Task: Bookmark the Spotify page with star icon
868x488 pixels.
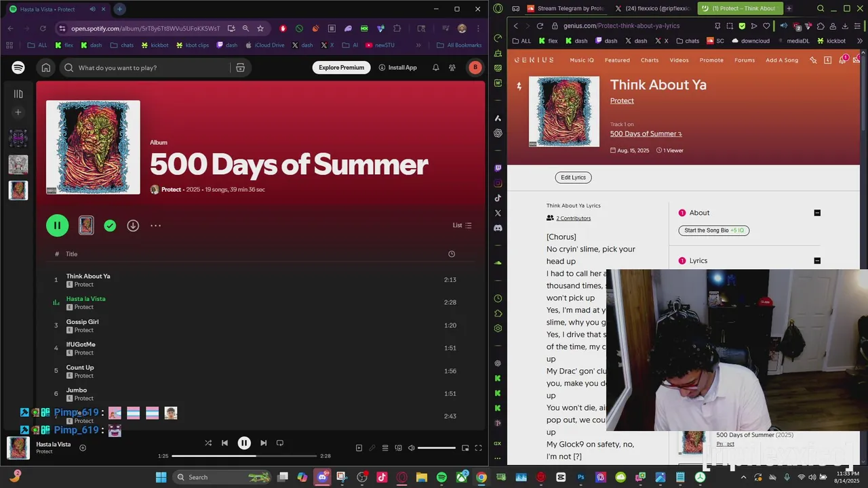Action: pos(260,28)
